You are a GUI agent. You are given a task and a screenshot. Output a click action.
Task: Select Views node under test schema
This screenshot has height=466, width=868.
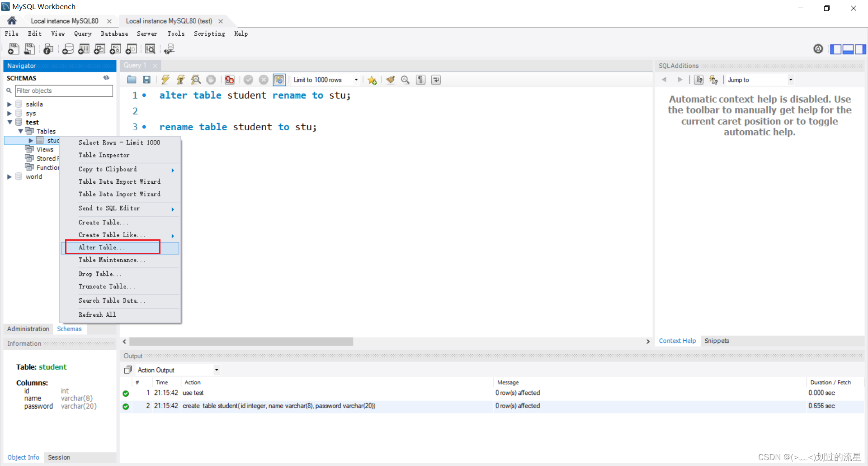tap(45, 149)
